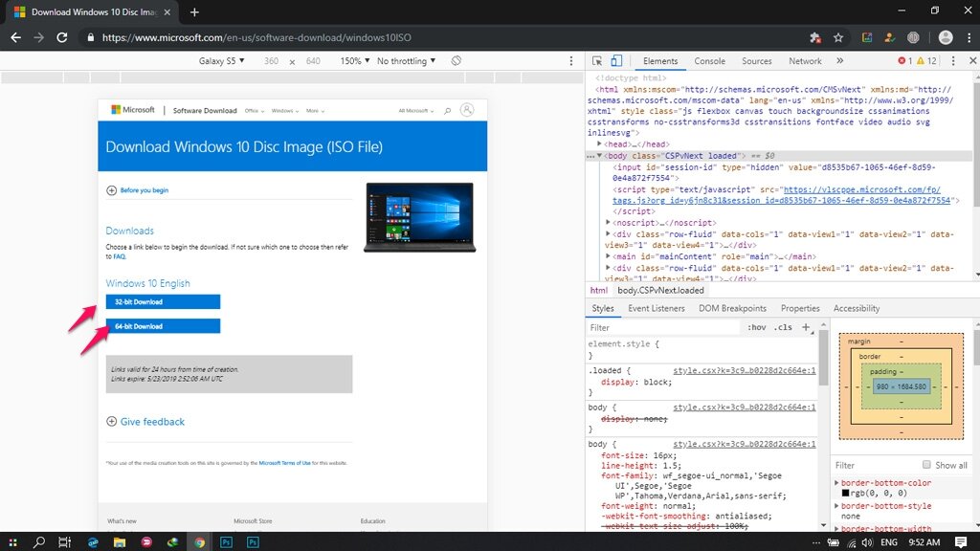Image resolution: width=980 pixels, height=551 pixels.
Task: Click the yellow warning count icon
Action: pos(920,60)
